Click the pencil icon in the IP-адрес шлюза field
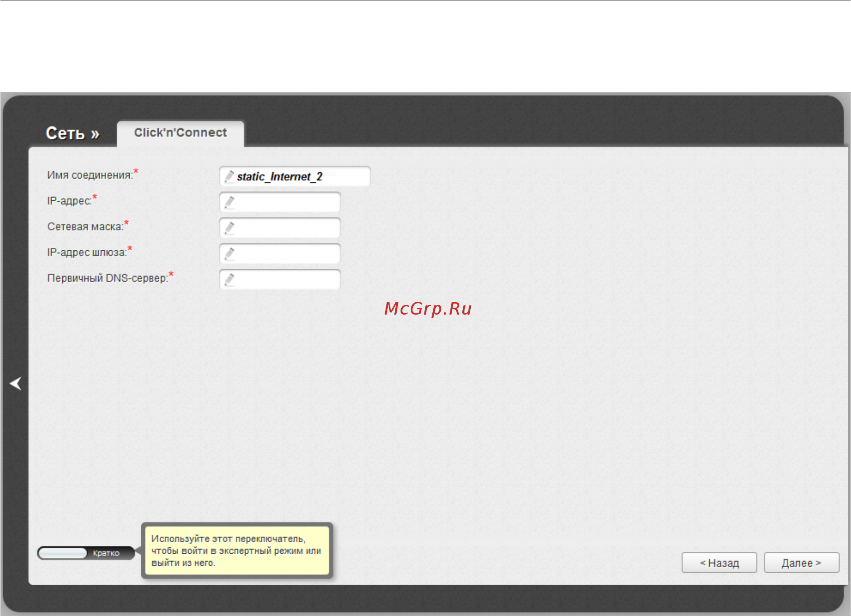851x616 pixels. pyautogui.click(x=229, y=254)
